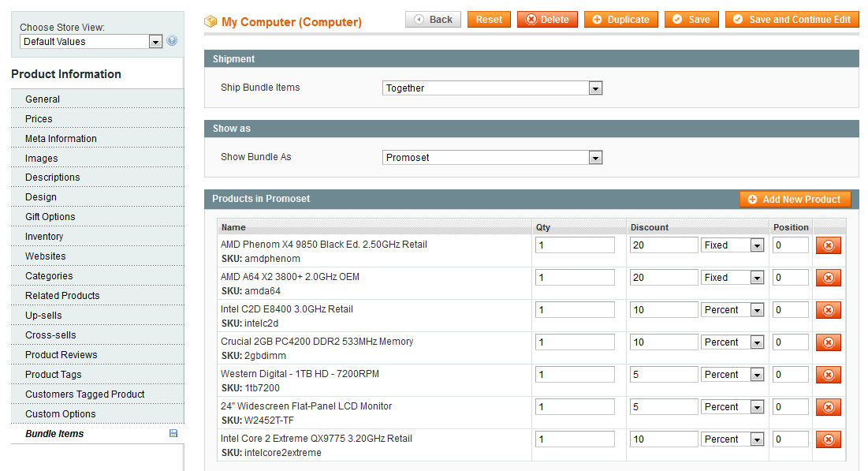Image resolution: width=868 pixels, height=471 pixels.
Task: Click Add New Product button
Action: pyautogui.click(x=795, y=200)
